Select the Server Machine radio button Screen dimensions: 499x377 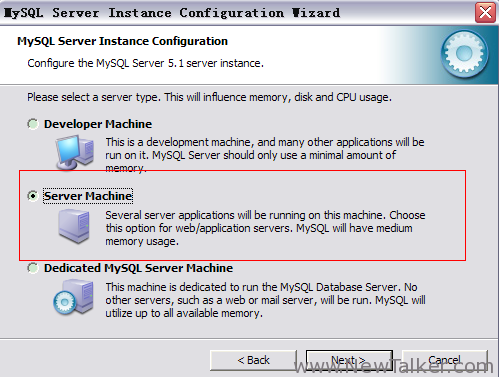point(33,196)
